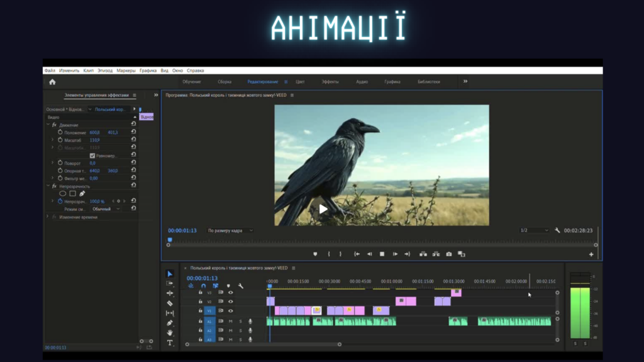
Task: Create ellipse mask under Непрозрачность
Action: pos(63,193)
